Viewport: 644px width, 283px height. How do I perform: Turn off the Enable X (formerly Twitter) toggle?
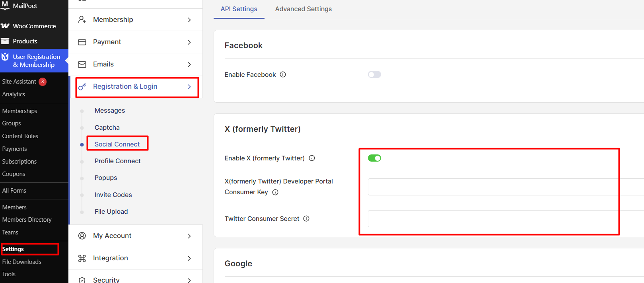(374, 158)
